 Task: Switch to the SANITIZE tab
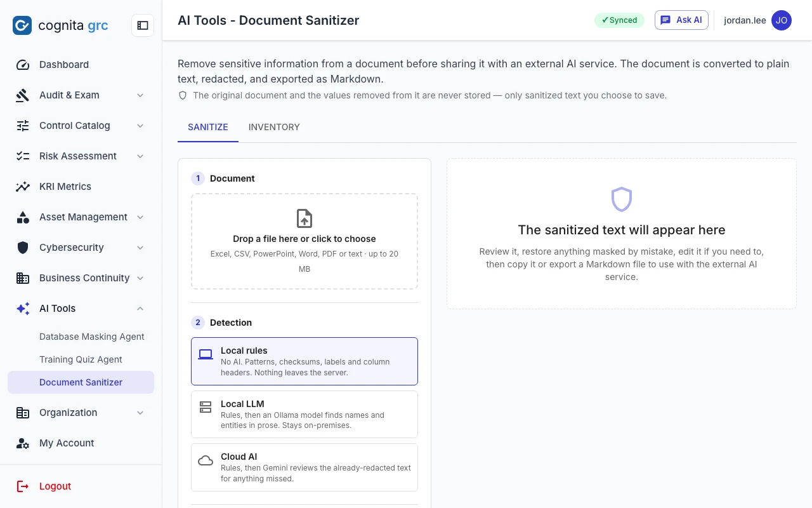coord(208,127)
